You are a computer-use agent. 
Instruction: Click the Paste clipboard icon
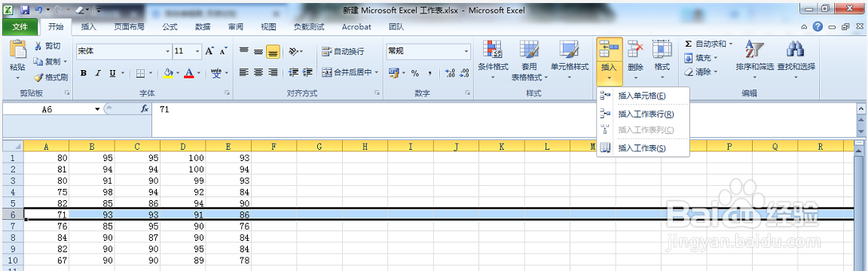18,49
